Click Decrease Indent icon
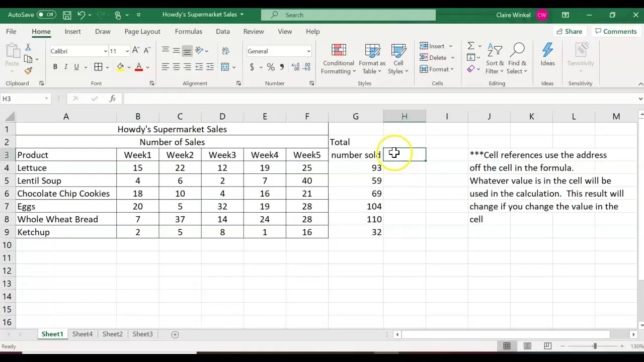 click(199, 67)
